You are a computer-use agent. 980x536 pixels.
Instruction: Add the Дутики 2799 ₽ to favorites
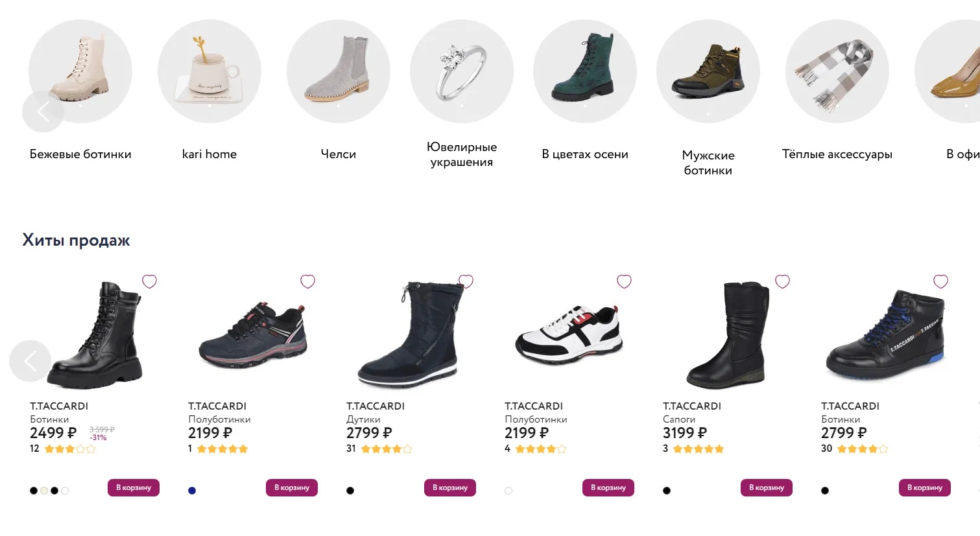[x=466, y=281]
